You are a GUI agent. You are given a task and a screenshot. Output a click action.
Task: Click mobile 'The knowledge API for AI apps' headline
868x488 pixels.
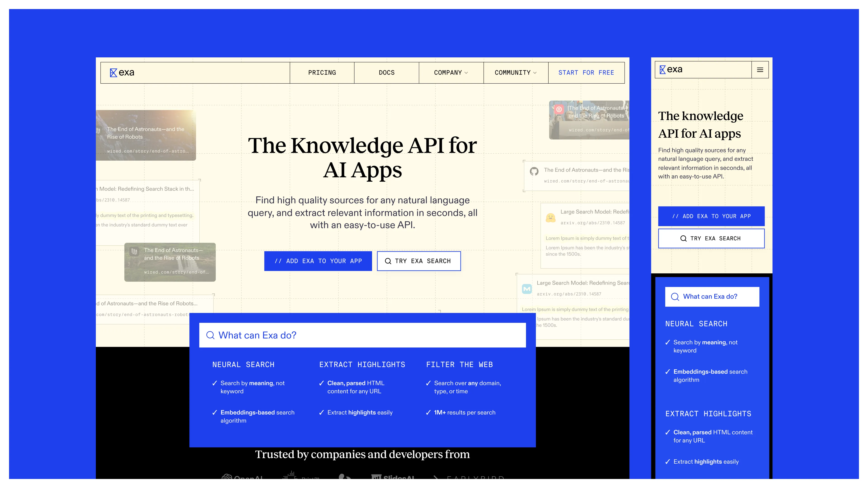[x=701, y=125]
